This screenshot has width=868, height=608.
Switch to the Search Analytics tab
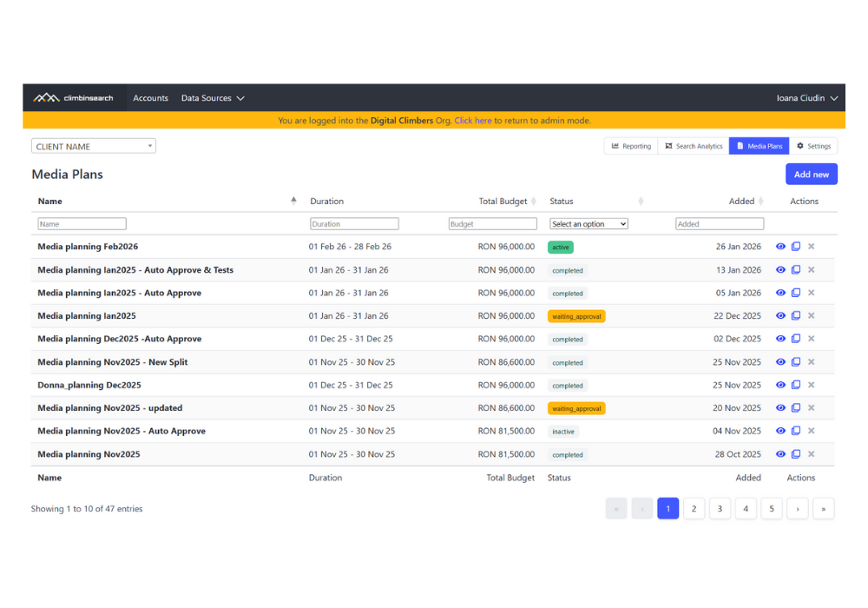click(694, 146)
